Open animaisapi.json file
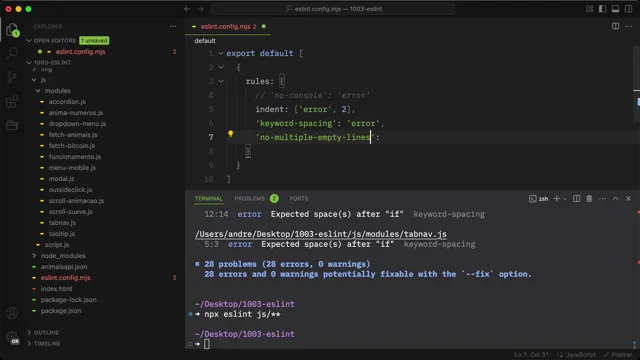This screenshot has height=360, width=640. tap(64, 267)
